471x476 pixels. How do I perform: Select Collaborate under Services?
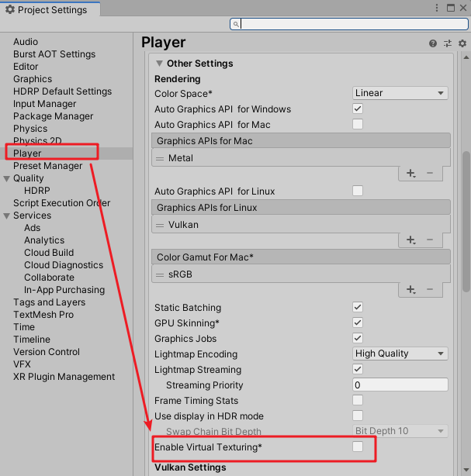(49, 278)
